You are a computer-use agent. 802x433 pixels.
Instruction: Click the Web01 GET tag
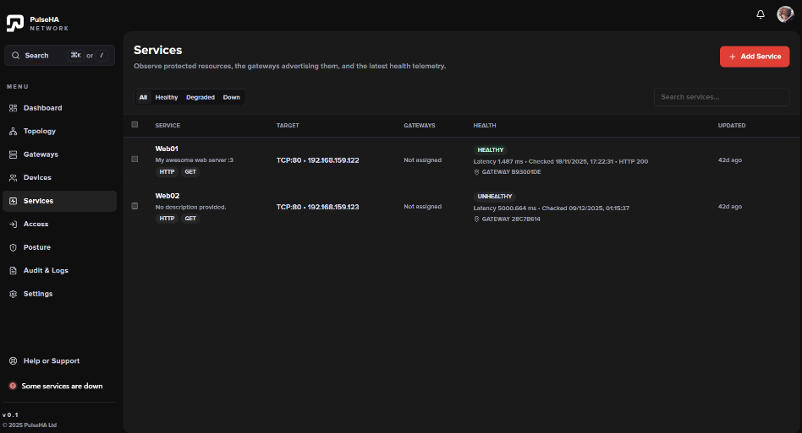190,172
